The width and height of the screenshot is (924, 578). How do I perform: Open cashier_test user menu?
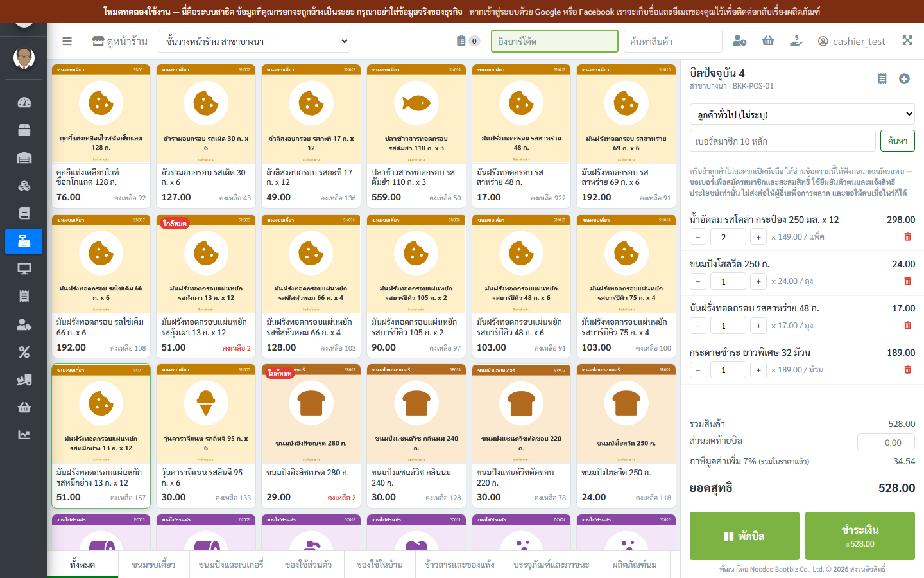[x=851, y=41]
